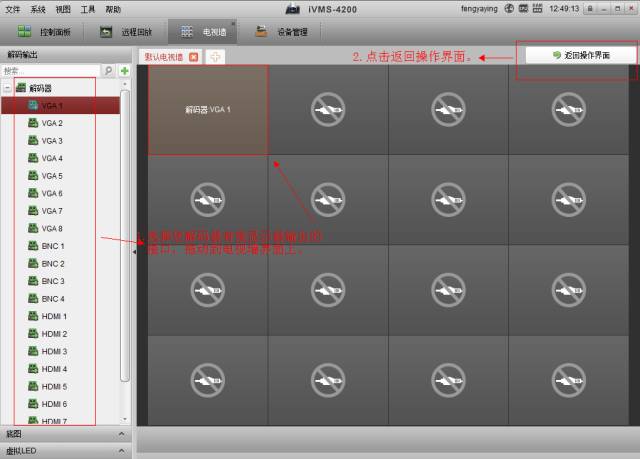Select BNC 2 output in the tree
Screen dimensions: 640x459
tap(53, 263)
